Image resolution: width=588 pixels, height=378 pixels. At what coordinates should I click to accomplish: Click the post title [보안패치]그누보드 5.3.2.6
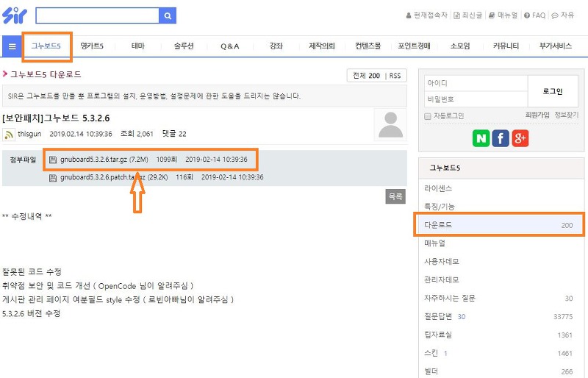(56, 118)
